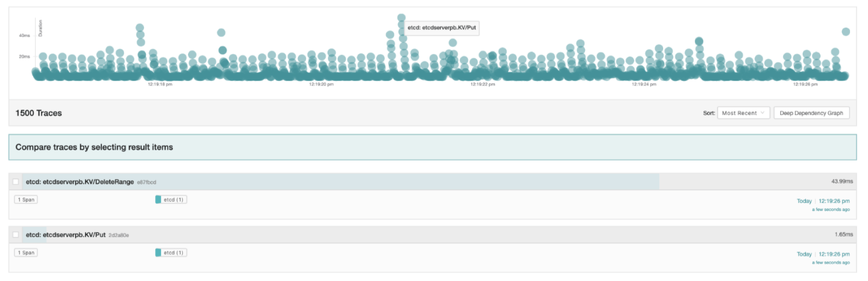Click the isolated scatter dot at far right

click(845, 32)
